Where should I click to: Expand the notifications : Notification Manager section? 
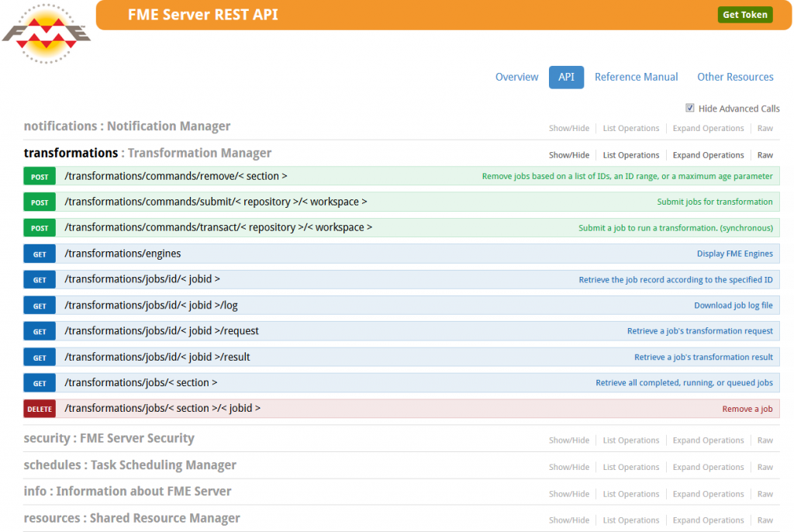[x=127, y=126]
